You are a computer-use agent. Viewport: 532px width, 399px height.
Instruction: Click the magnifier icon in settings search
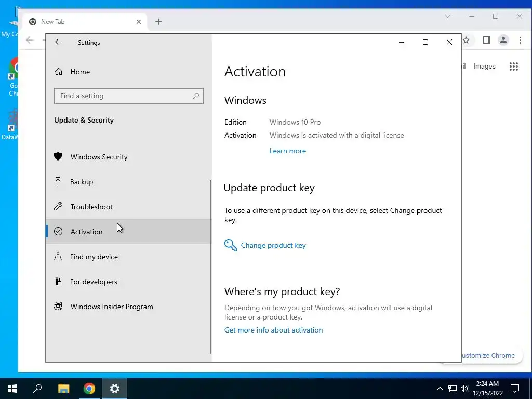pos(196,96)
